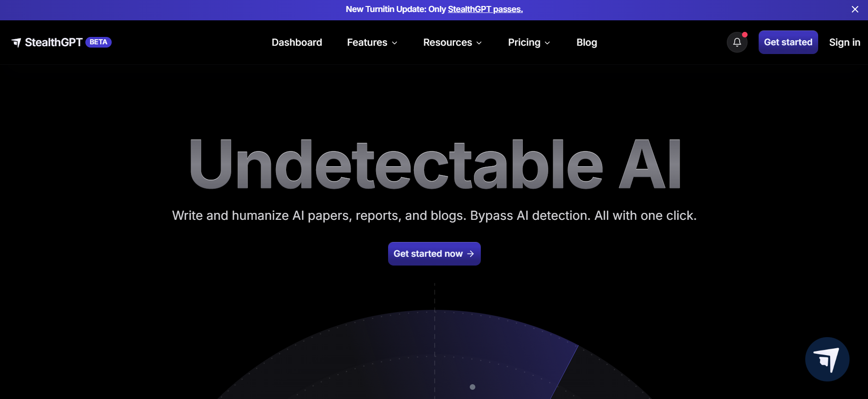868x399 pixels.
Task: Click the Get started header button
Action: (788, 42)
